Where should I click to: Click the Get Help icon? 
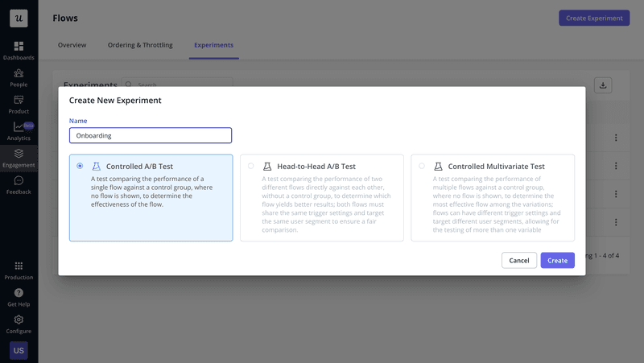[19, 293]
